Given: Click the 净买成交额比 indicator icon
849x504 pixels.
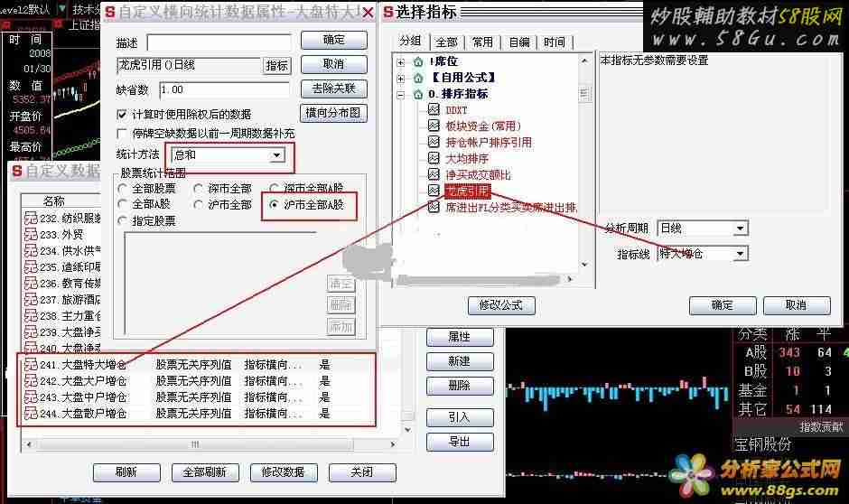Looking at the screenshot, I should click(434, 175).
